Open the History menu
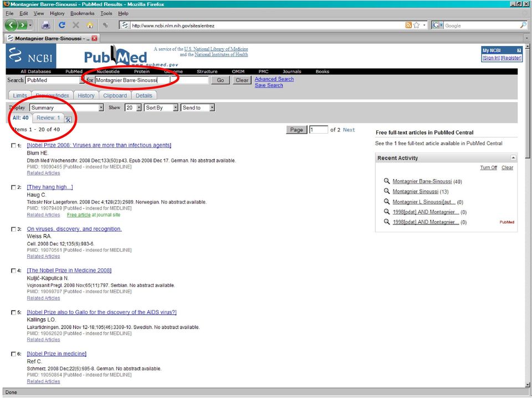Image resolution: width=532 pixels, height=398 pixels. click(57, 13)
